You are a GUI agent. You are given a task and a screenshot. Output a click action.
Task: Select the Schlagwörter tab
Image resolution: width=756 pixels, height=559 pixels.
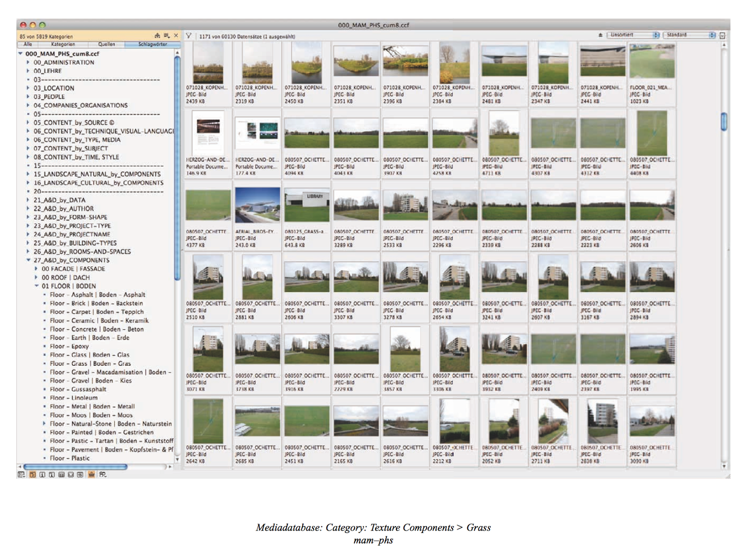click(x=153, y=44)
